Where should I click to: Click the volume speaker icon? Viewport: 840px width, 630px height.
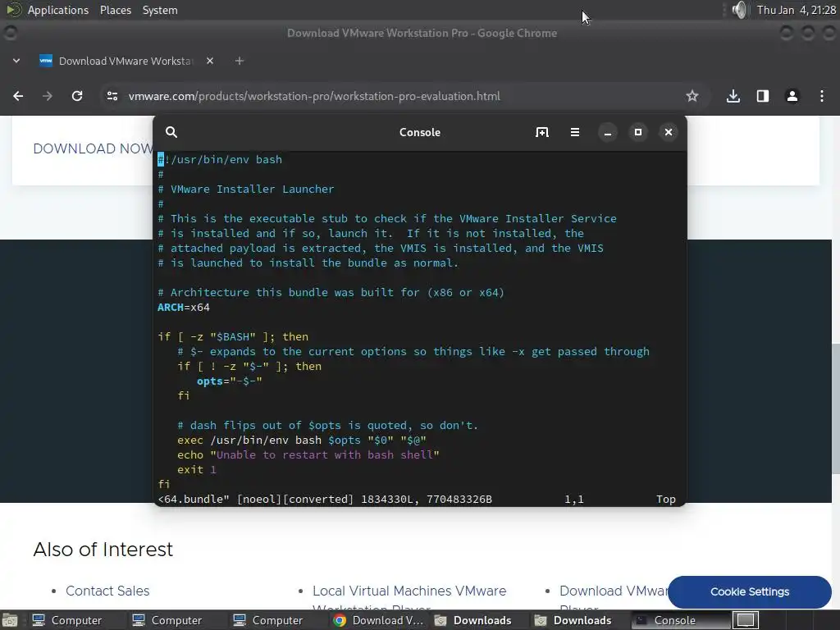(739, 10)
